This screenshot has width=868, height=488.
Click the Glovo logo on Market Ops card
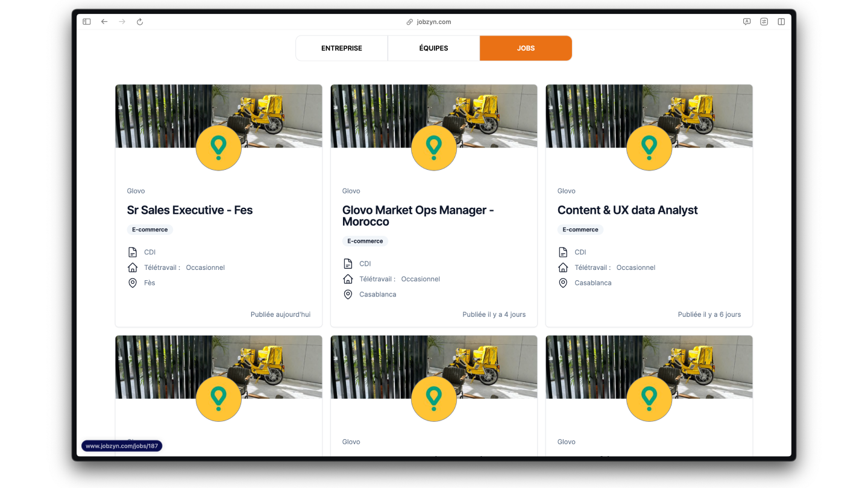[433, 148]
